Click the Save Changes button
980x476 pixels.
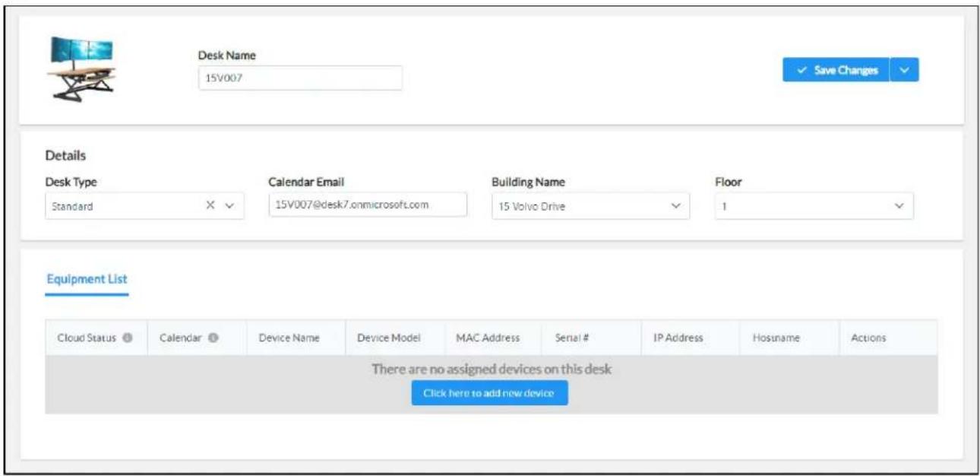point(836,70)
